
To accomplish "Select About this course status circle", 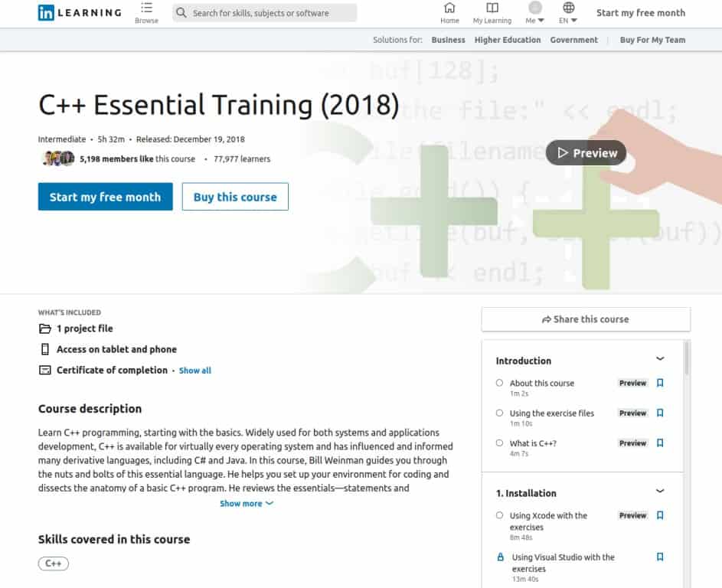I will [500, 383].
